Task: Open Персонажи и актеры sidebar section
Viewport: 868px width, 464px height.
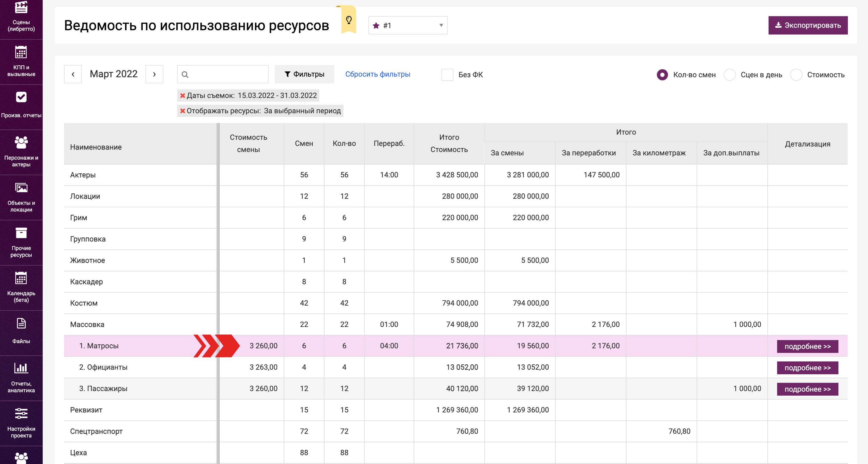Action: [x=21, y=152]
